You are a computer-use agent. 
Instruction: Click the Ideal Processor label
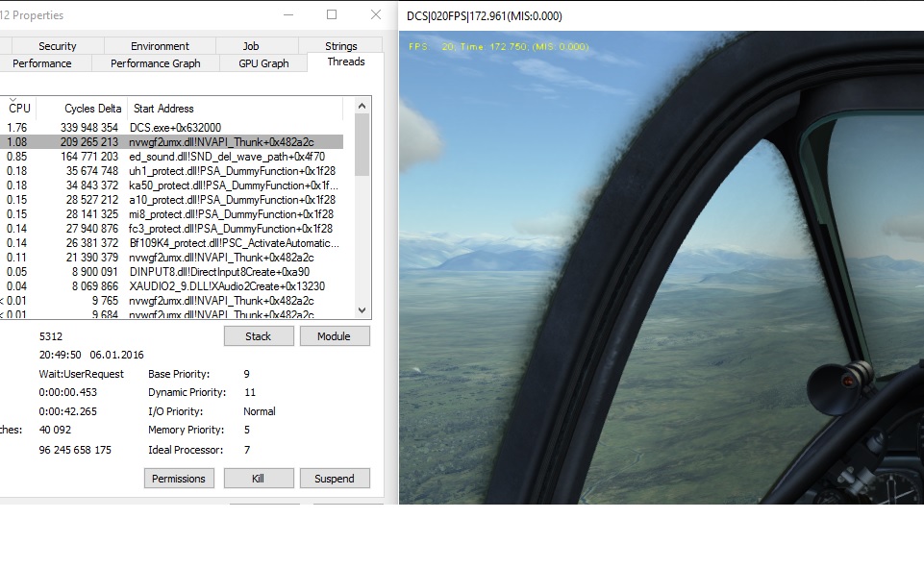186,450
